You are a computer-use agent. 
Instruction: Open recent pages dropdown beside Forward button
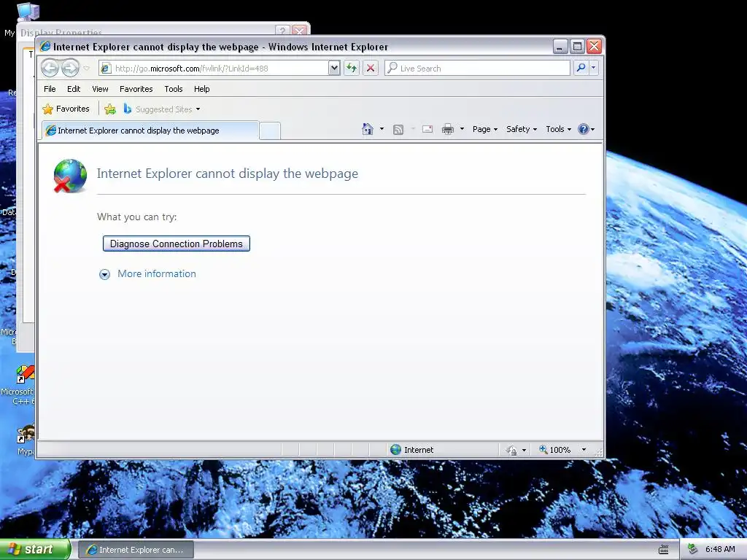[86, 68]
